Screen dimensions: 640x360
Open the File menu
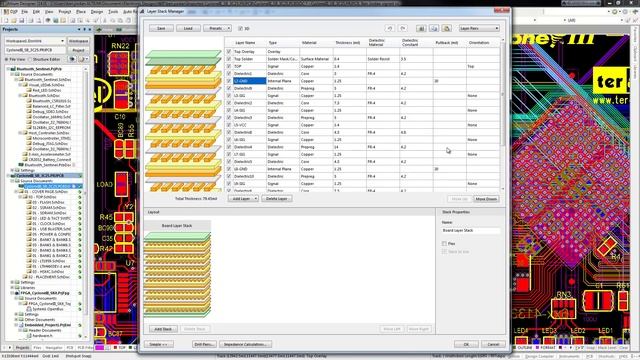(x=24, y=12)
